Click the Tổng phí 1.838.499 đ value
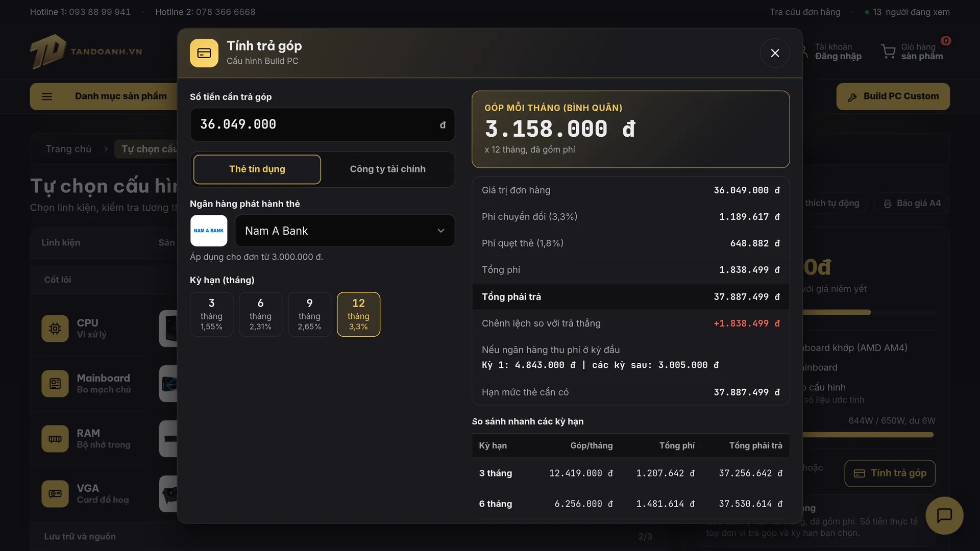The width and height of the screenshot is (980, 551). coord(749,270)
